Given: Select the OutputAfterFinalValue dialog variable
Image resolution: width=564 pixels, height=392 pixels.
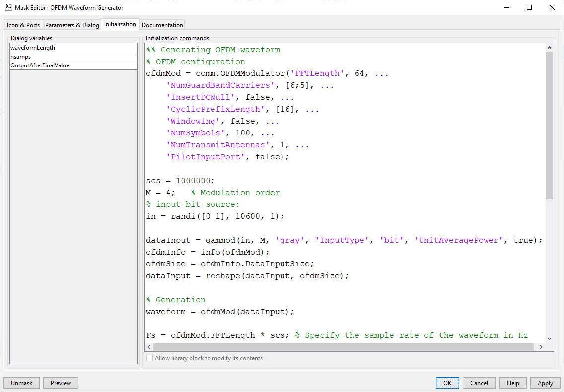Looking at the screenshot, I should [x=73, y=65].
